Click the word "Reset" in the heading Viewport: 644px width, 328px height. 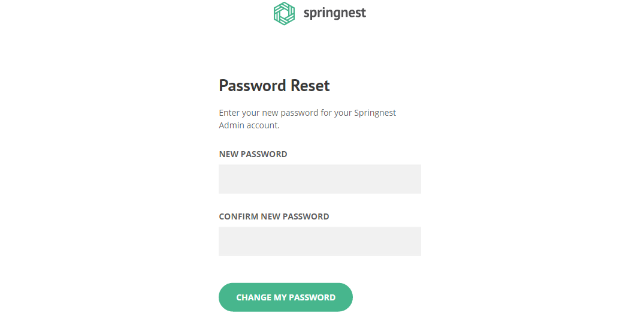tap(310, 86)
